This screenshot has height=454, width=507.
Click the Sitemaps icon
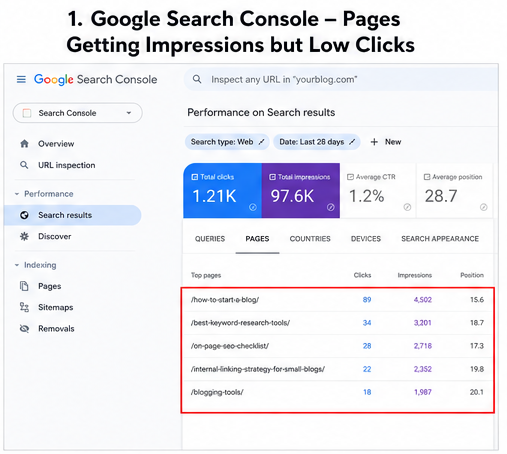24,307
